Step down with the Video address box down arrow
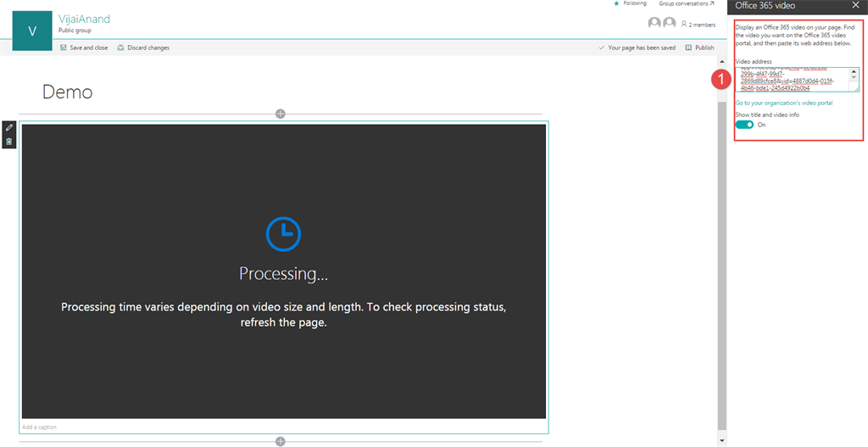This screenshot has width=868, height=447. click(854, 77)
